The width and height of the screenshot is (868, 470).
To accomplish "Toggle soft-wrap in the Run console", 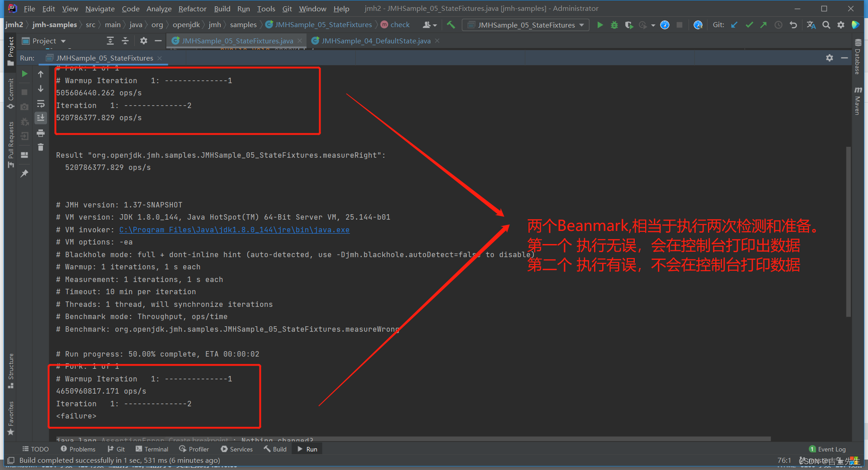I will click(x=41, y=104).
